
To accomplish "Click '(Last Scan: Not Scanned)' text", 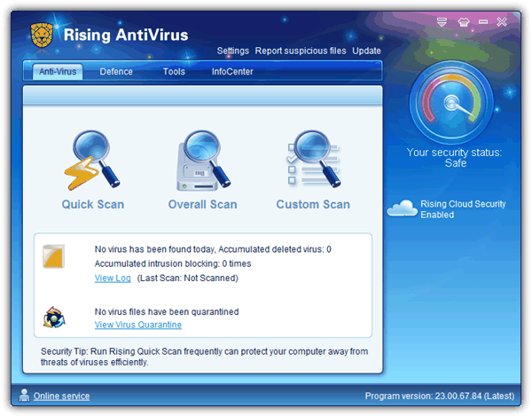I will pos(188,279).
